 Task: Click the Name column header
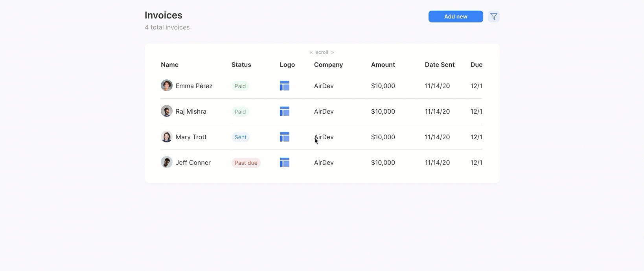click(x=169, y=65)
